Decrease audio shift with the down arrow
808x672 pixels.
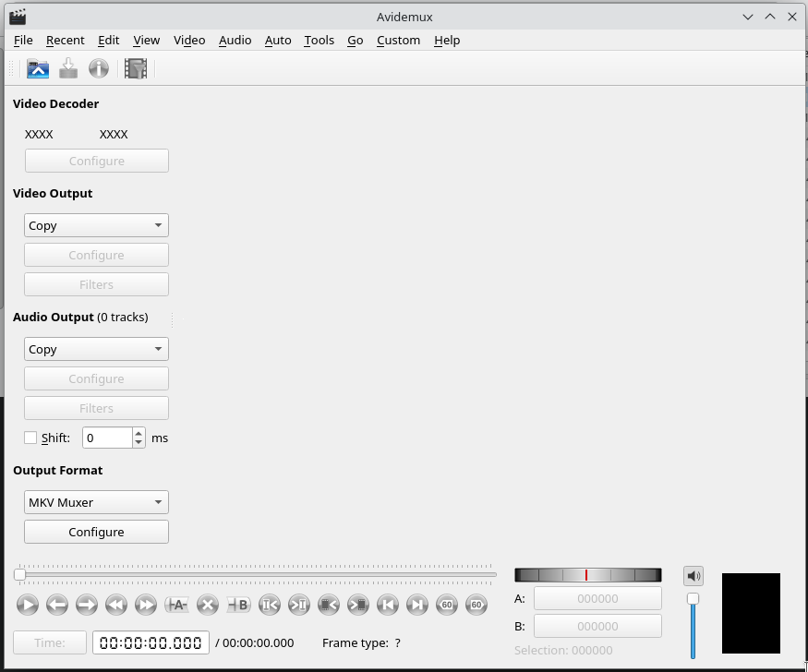pyautogui.click(x=139, y=442)
